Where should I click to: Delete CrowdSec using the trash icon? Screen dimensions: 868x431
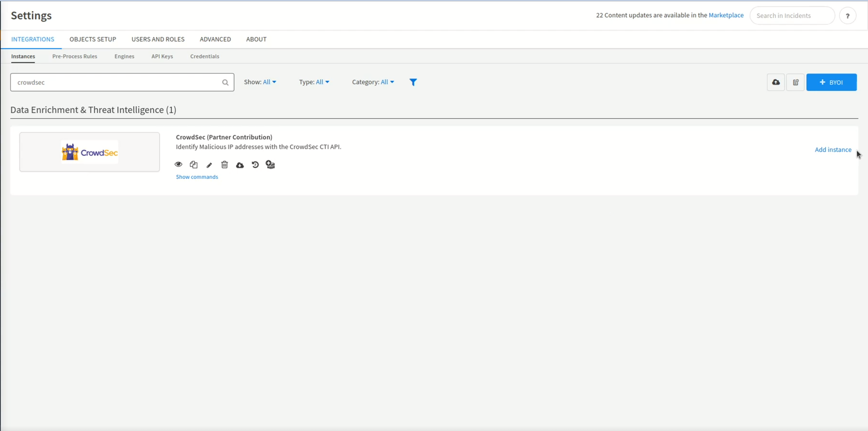coord(224,165)
